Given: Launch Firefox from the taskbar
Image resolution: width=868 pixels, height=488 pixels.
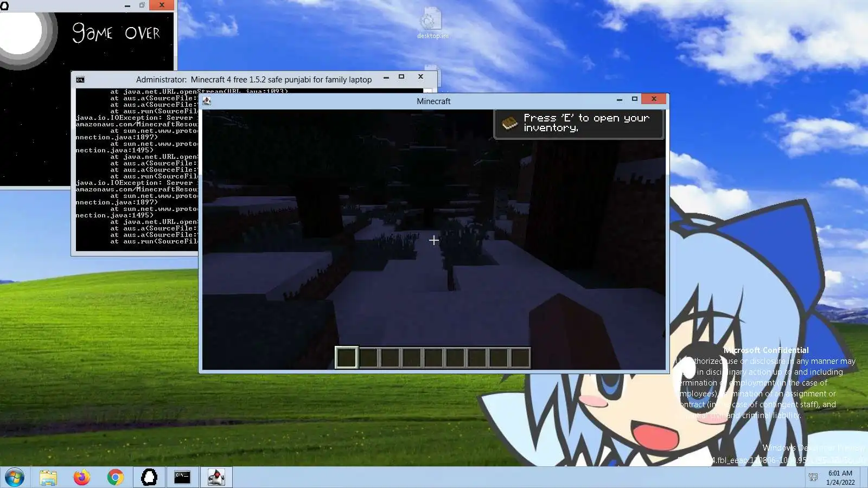Looking at the screenshot, I should (x=82, y=478).
